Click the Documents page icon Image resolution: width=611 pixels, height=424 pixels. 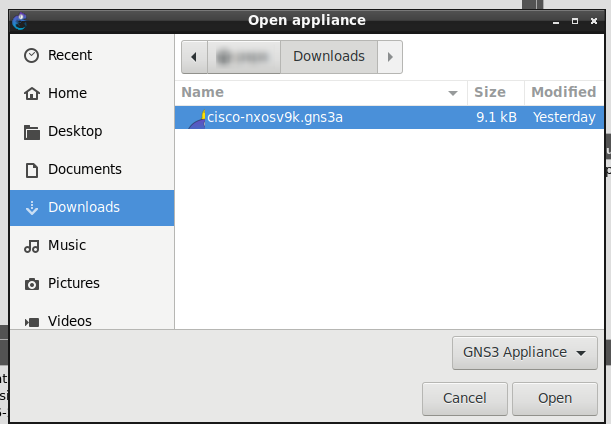tap(32, 170)
